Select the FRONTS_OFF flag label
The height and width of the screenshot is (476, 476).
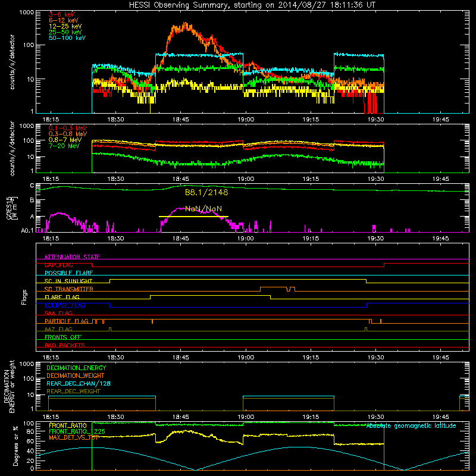[x=63, y=337]
